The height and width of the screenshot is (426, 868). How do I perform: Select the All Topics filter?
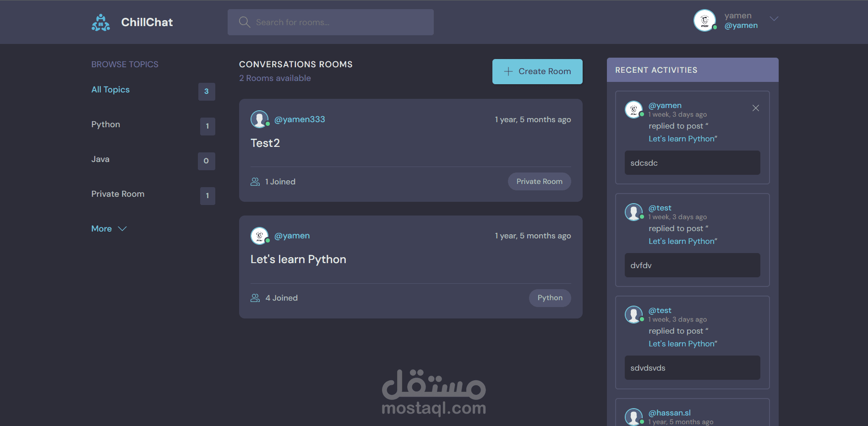point(110,90)
